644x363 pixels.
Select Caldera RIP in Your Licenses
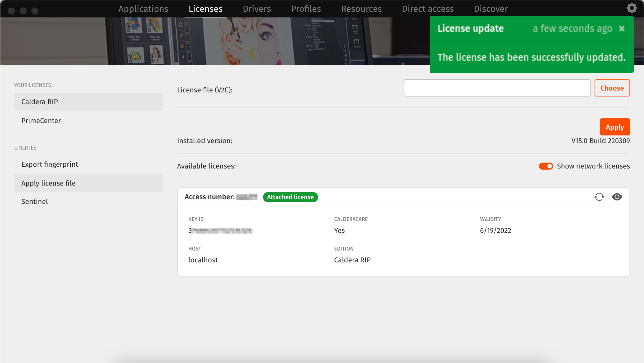(x=88, y=102)
